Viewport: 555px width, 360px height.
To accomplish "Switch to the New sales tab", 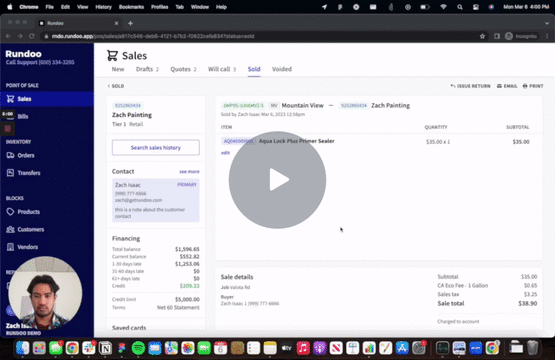I will (x=118, y=69).
